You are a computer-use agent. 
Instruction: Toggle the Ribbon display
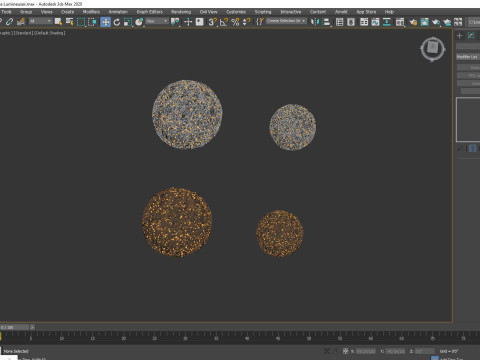pyautogui.click(x=364, y=22)
